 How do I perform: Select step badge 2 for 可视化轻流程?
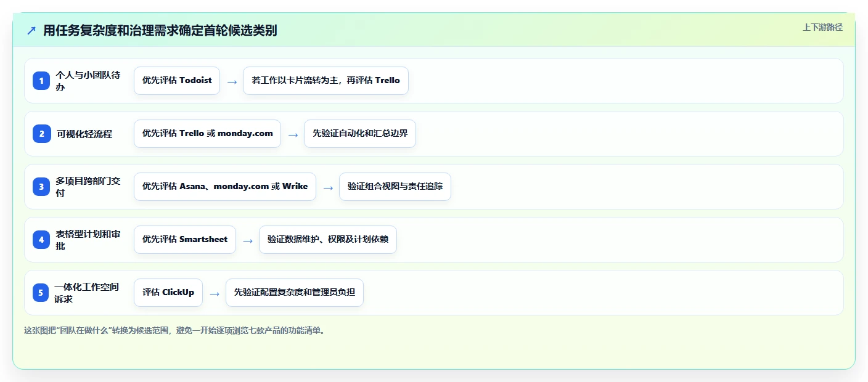pyautogui.click(x=41, y=134)
